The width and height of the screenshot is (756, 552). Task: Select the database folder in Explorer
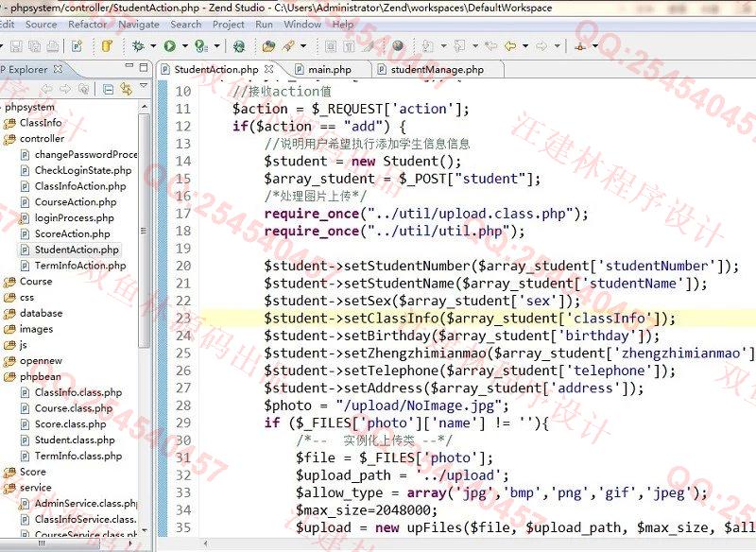(41, 314)
